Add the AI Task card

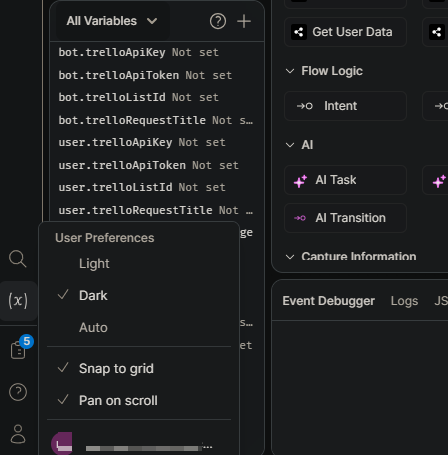(x=345, y=180)
